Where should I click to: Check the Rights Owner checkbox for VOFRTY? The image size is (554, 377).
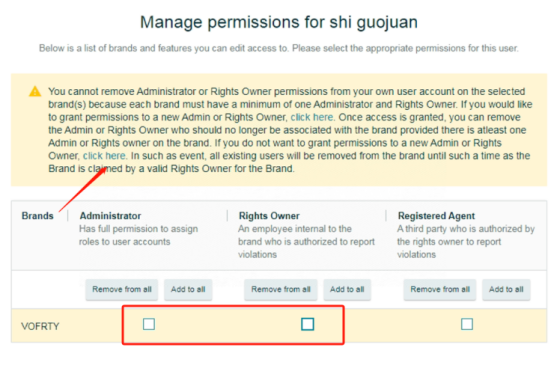click(307, 324)
